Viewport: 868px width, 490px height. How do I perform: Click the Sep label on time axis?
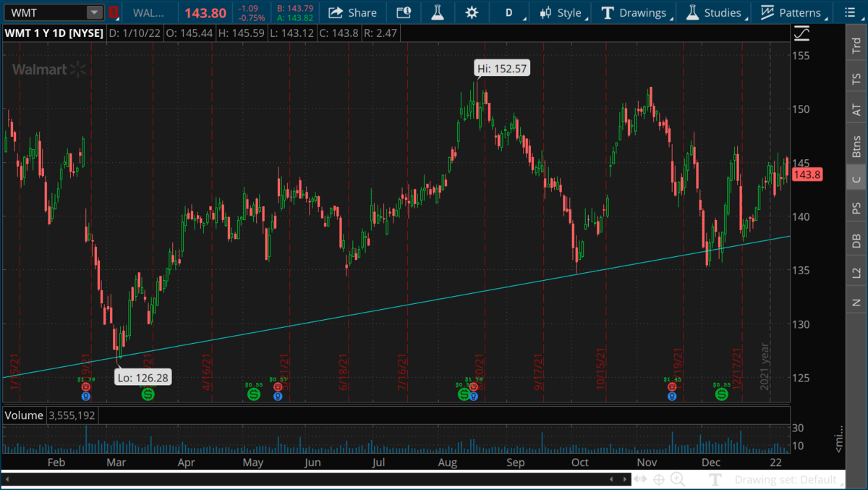click(x=515, y=462)
